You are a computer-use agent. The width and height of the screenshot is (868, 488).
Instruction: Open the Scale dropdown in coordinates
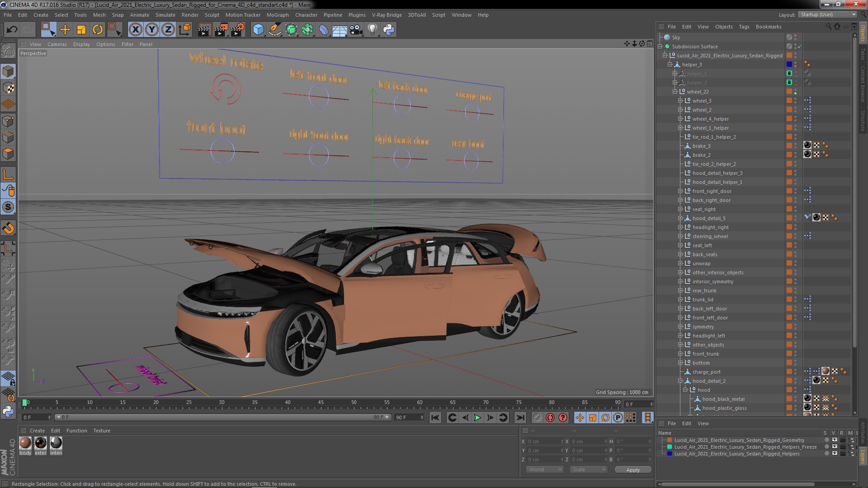(588, 470)
